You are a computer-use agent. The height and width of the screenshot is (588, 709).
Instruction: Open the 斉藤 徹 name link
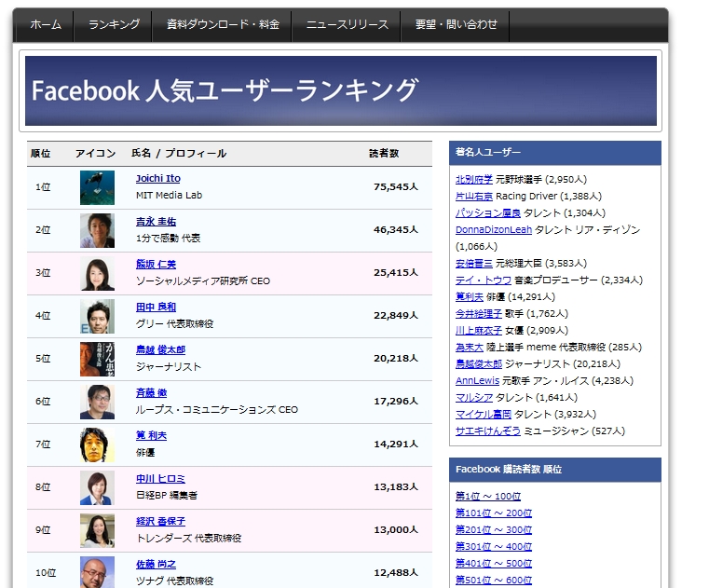[152, 392]
